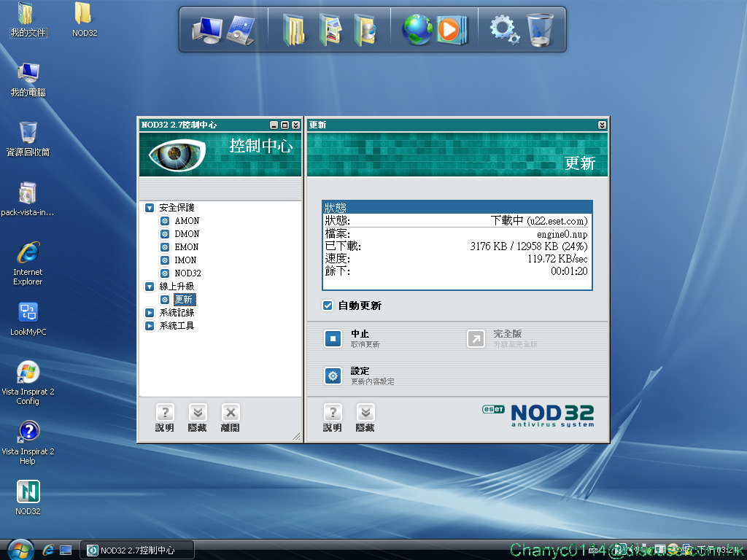Collapse the 安全保護 section arrow
The width and height of the screenshot is (747, 560).
coord(150,208)
